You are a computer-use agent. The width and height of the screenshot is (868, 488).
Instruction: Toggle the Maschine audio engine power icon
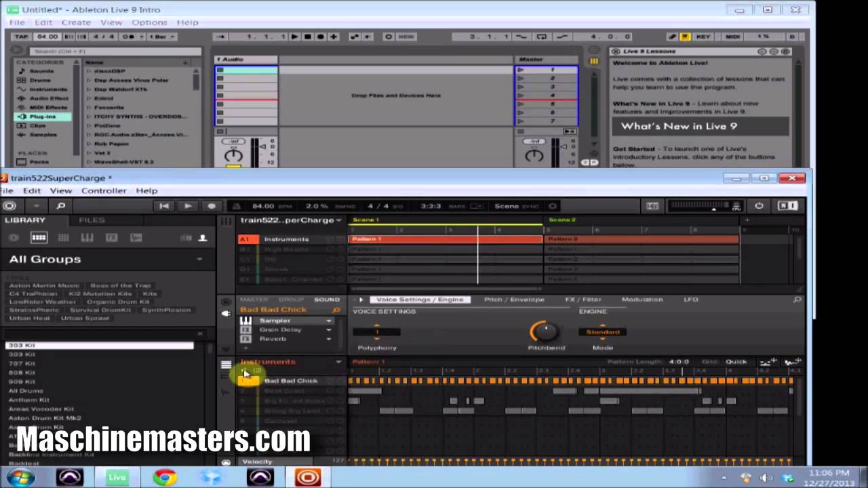(759, 206)
